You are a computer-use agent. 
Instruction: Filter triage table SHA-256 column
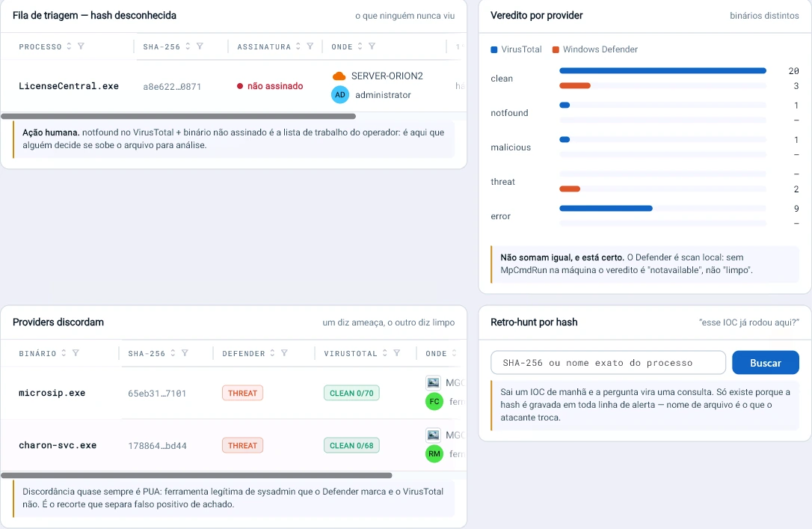click(200, 46)
